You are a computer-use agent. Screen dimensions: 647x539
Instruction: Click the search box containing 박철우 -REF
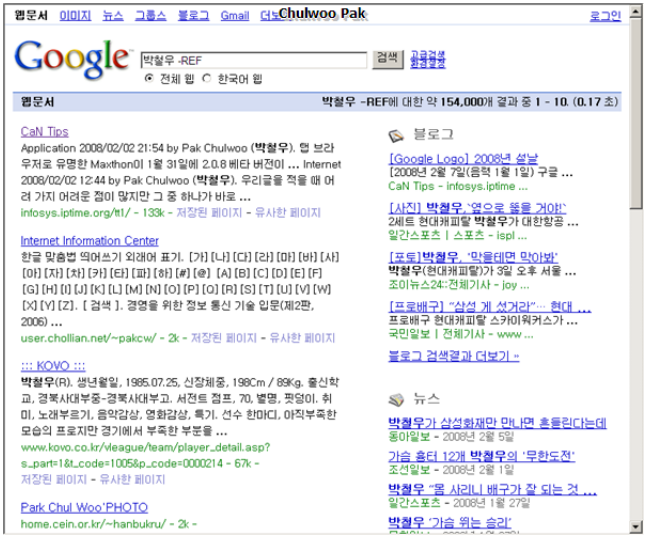click(x=254, y=60)
